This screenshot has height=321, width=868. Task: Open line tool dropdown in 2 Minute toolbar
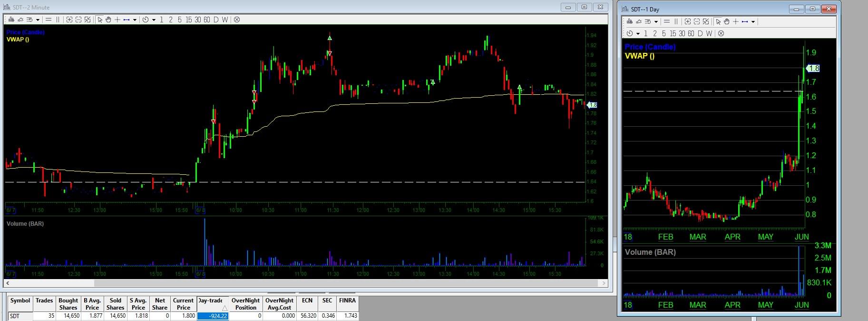pos(135,20)
